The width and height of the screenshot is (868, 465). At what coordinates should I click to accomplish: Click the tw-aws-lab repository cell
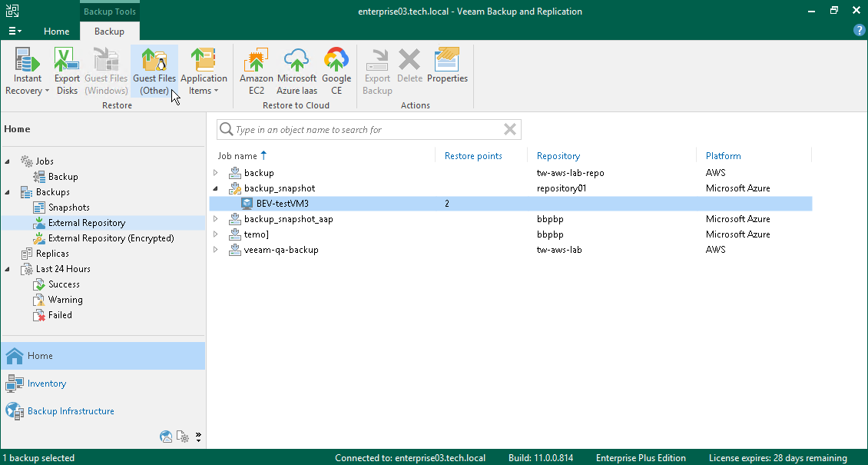[559, 250]
